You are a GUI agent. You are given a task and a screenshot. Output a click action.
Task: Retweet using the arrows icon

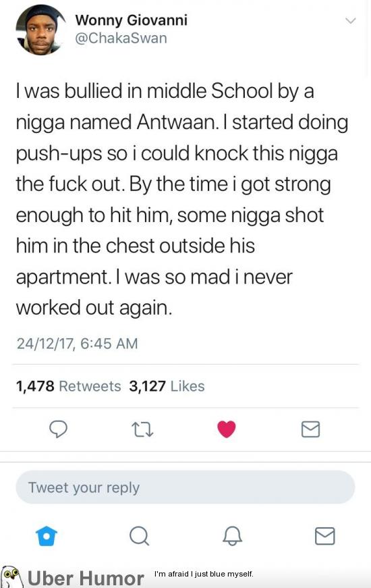tap(142, 429)
